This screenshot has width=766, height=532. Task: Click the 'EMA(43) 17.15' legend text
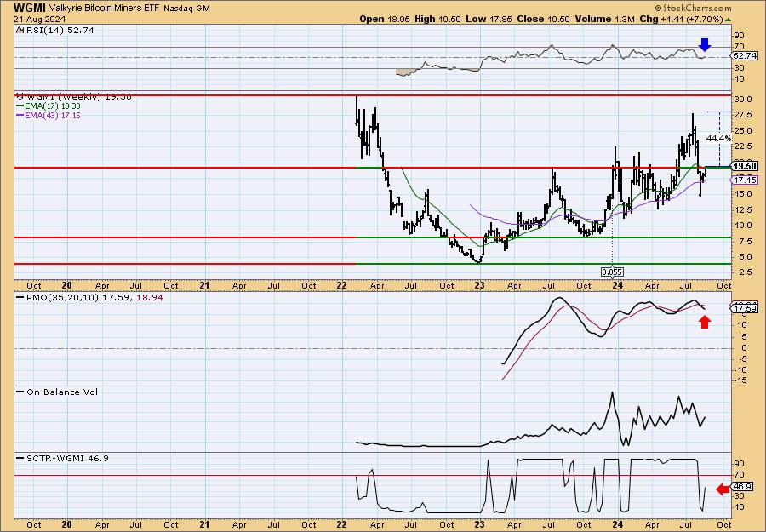[52, 116]
